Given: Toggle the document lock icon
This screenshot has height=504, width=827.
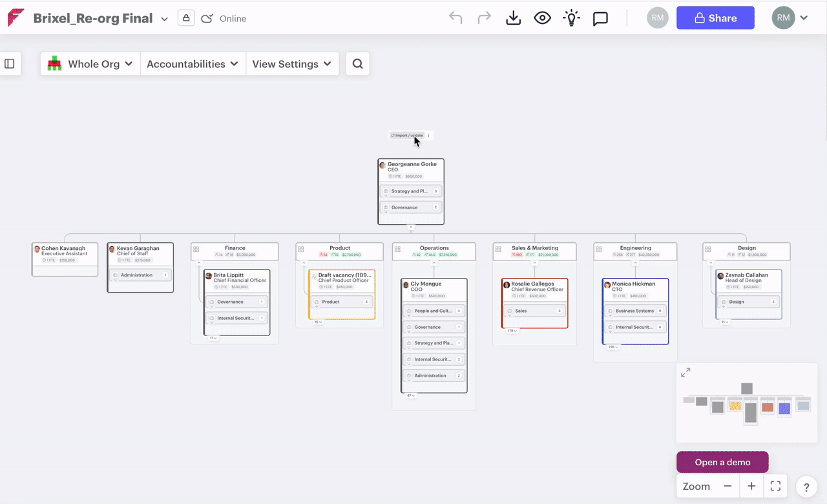Looking at the screenshot, I should tap(186, 18).
